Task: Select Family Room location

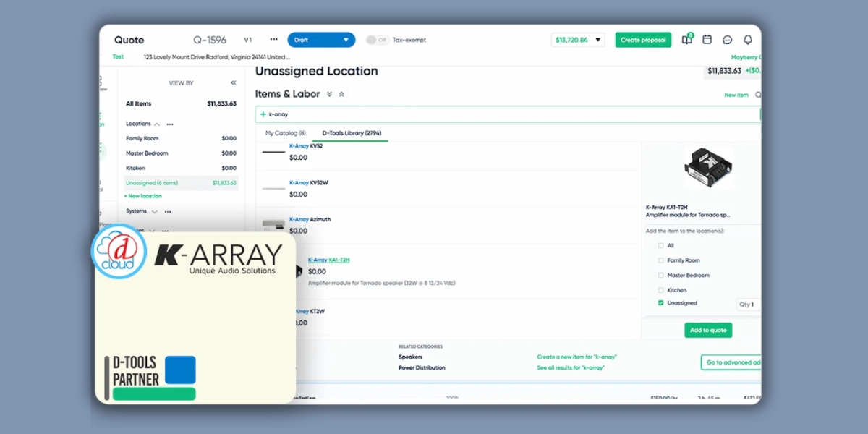Action: (x=181, y=138)
